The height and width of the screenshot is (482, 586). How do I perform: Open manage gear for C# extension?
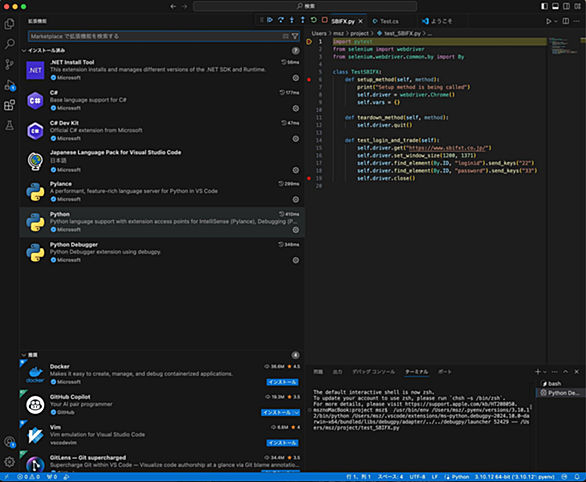pos(296,108)
